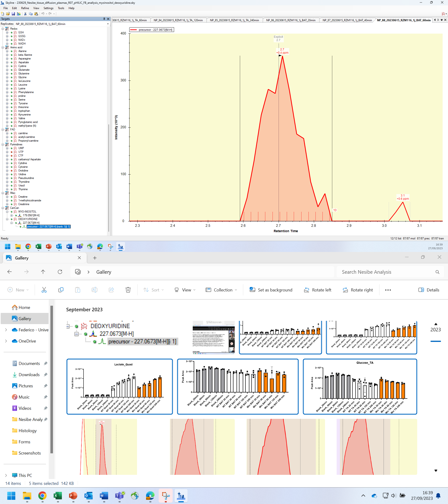
Task: Click the Rotate right button
Action: pos(358,290)
